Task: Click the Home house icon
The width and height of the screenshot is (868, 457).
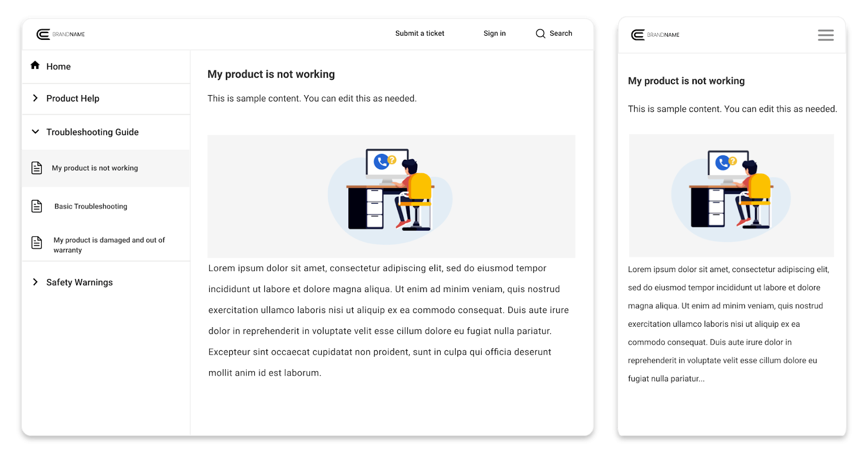Action: pos(35,65)
